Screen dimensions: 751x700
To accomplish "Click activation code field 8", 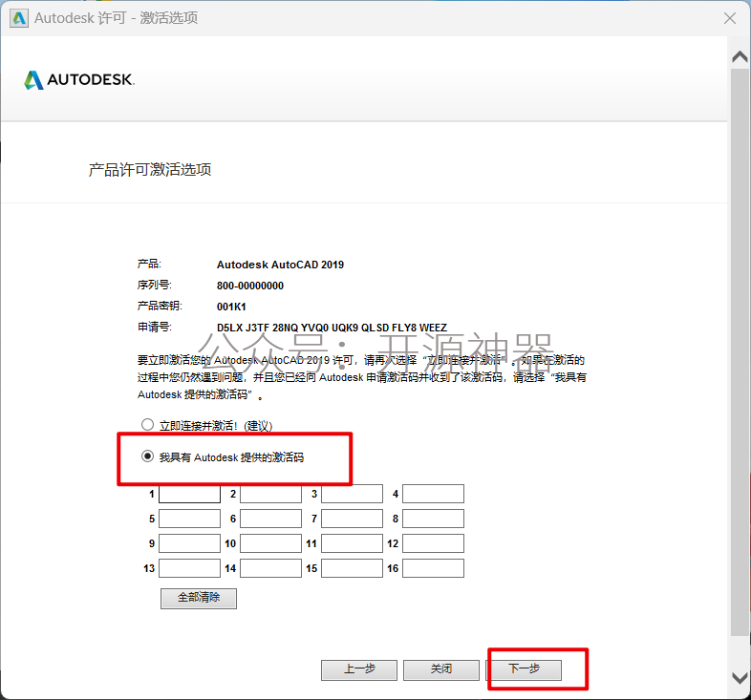I will point(433,519).
